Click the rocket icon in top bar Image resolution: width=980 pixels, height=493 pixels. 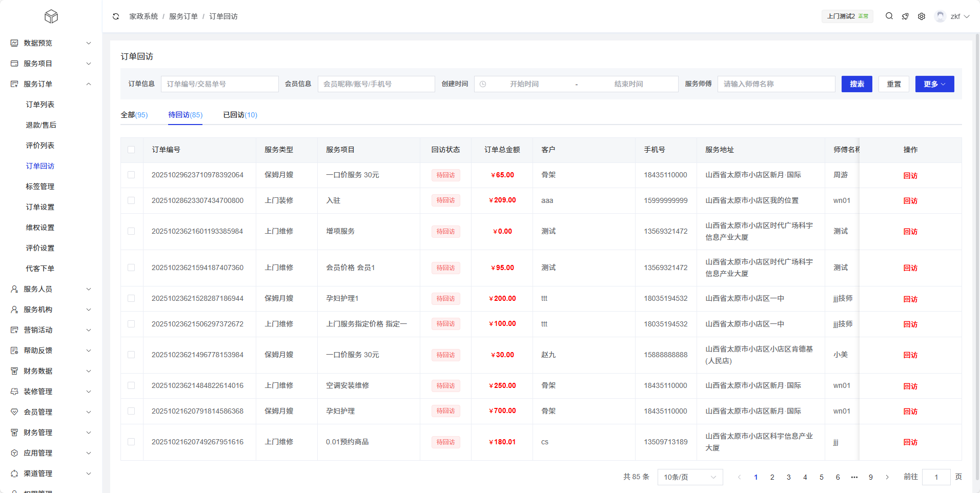click(905, 16)
